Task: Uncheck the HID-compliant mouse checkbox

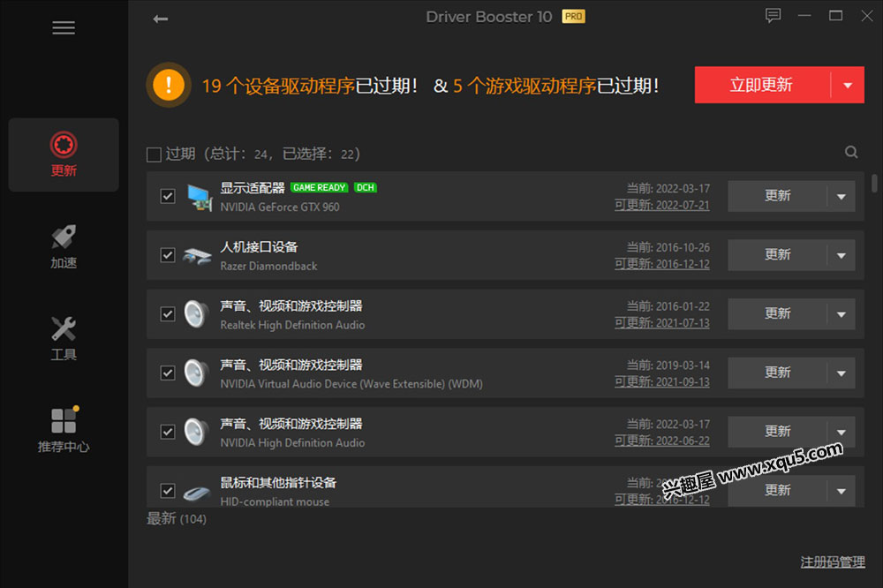Action: (x=167, y=491)
